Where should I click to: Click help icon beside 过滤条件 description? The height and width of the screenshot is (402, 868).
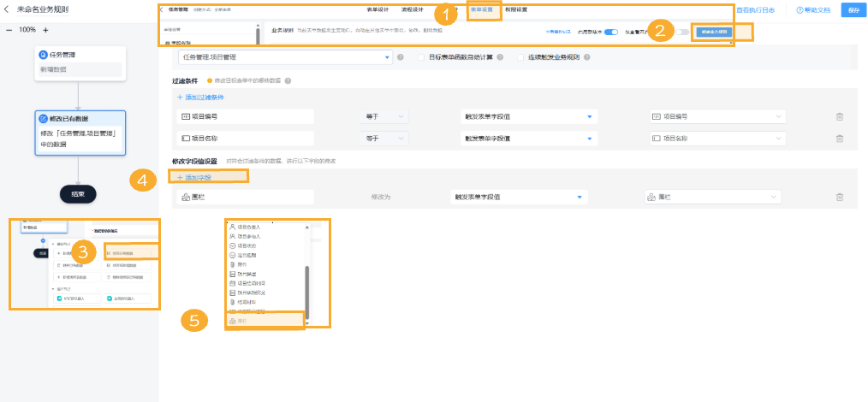(x=288, y=81)
